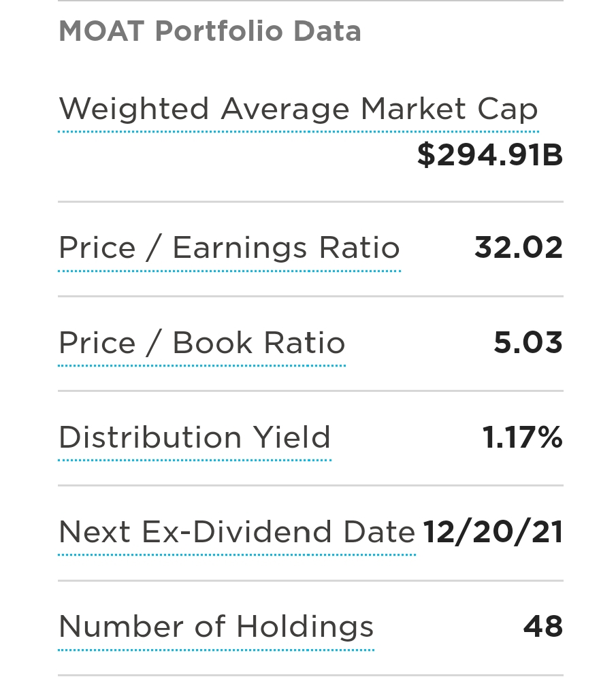Image resolution: width=616 pixels, height=679 pixels.
Task: Click the 32.02 earnings ratio value
Action: click(x=519, y=248)
